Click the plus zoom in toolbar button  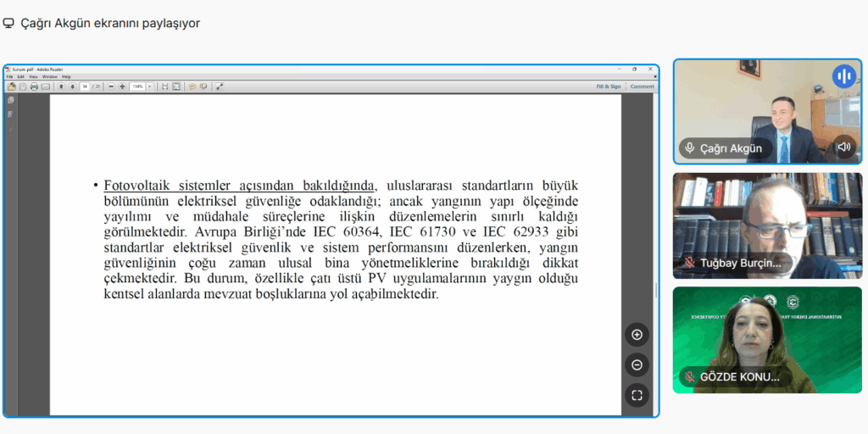[122, 86]
